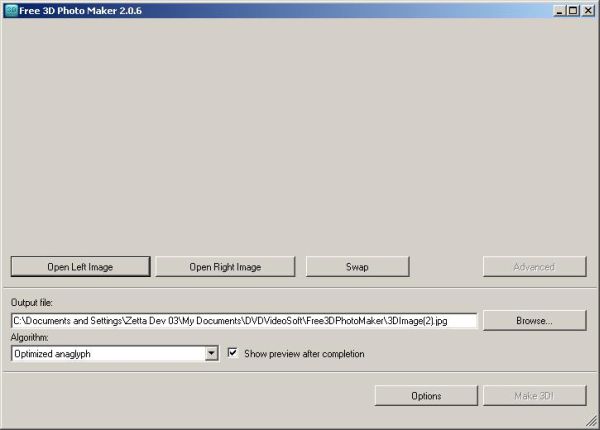Image resolution: width=600 pixels, height=430 pixels.
Task: Browse for an output file location
Action: click(x=534, y=321)
